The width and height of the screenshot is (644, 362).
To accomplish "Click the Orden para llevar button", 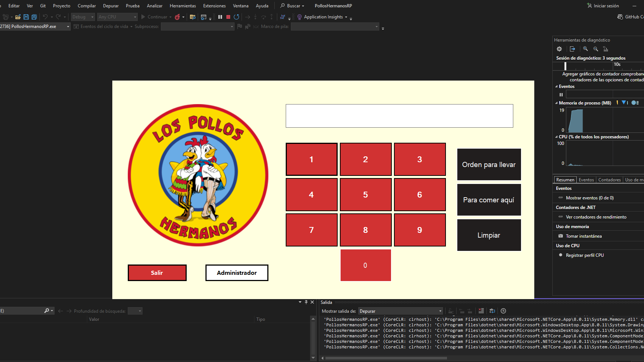I will (489, 164).
